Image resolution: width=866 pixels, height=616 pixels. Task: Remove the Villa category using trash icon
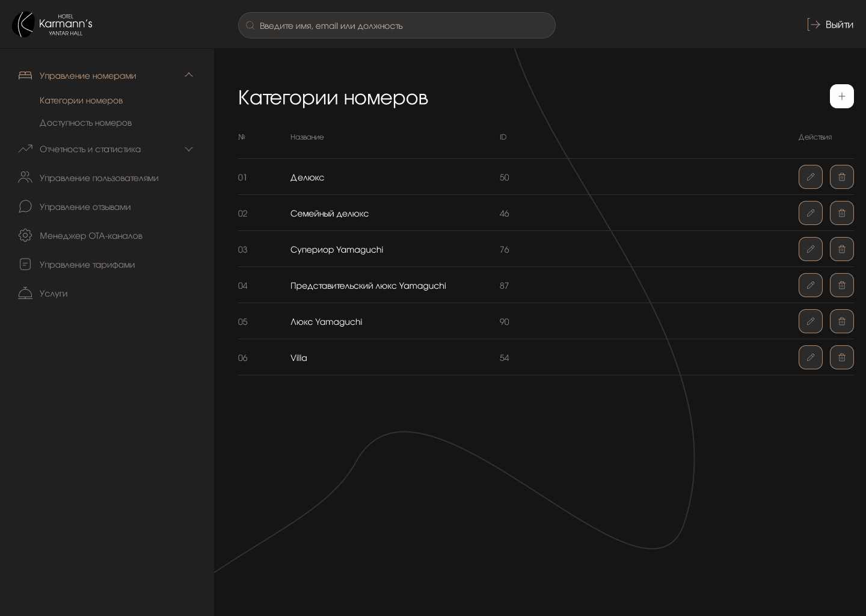click(841, 357)
